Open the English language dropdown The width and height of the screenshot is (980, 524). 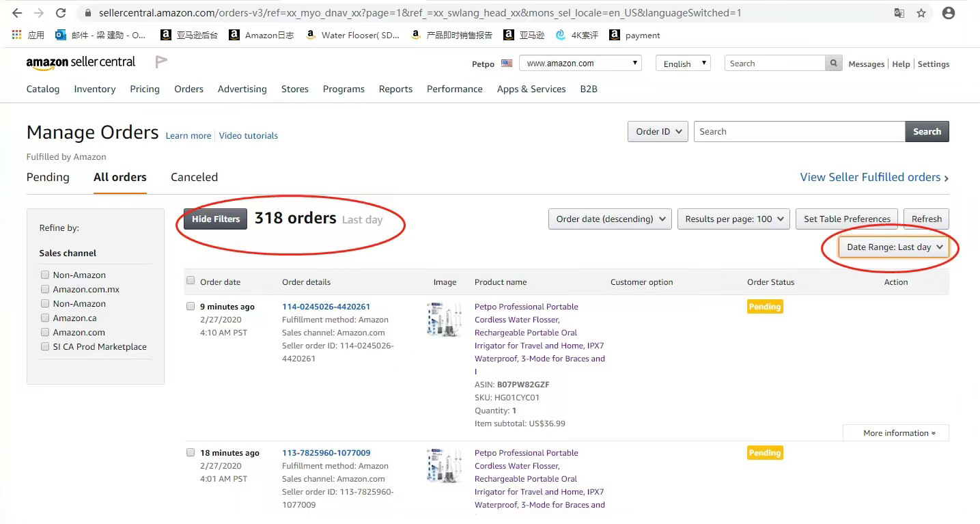683,63
